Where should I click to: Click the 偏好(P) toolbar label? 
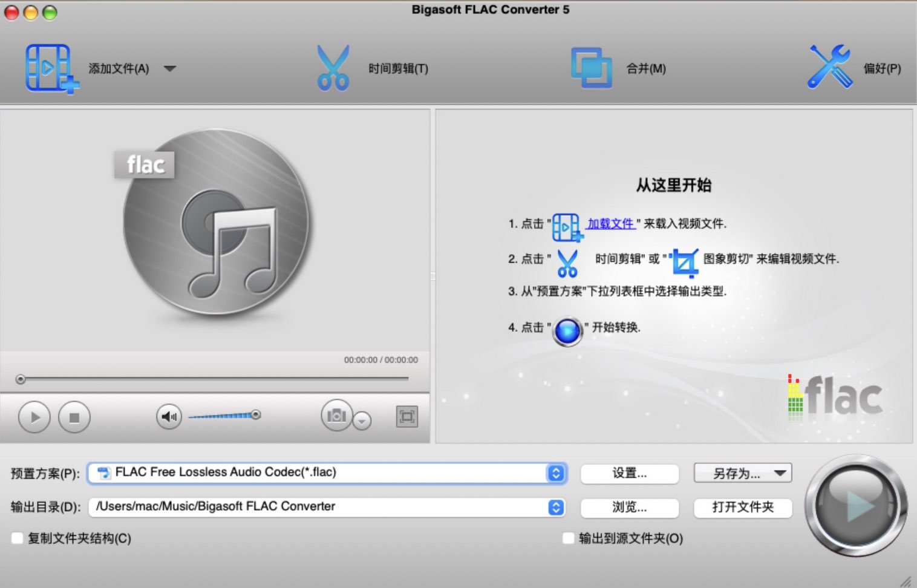pos(882,68)
